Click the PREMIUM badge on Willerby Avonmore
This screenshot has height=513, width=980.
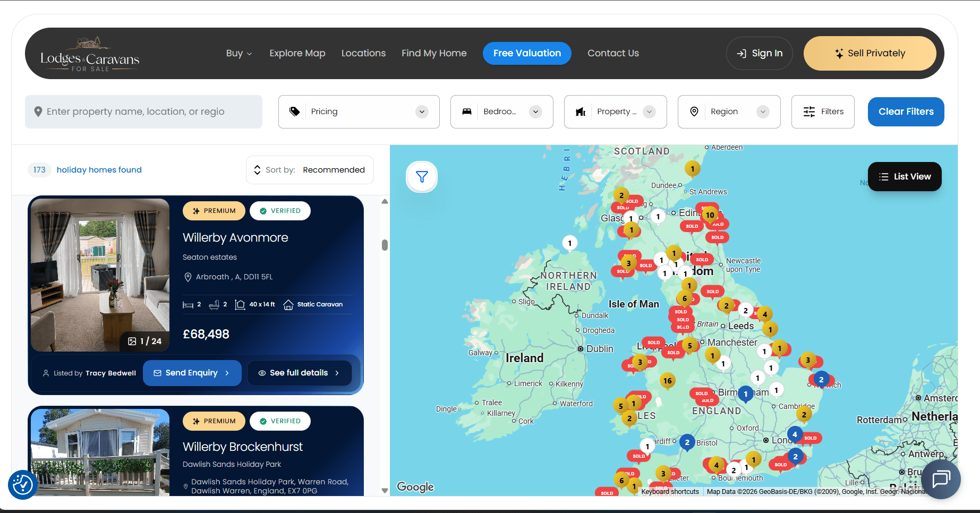[x=214, y=211]
